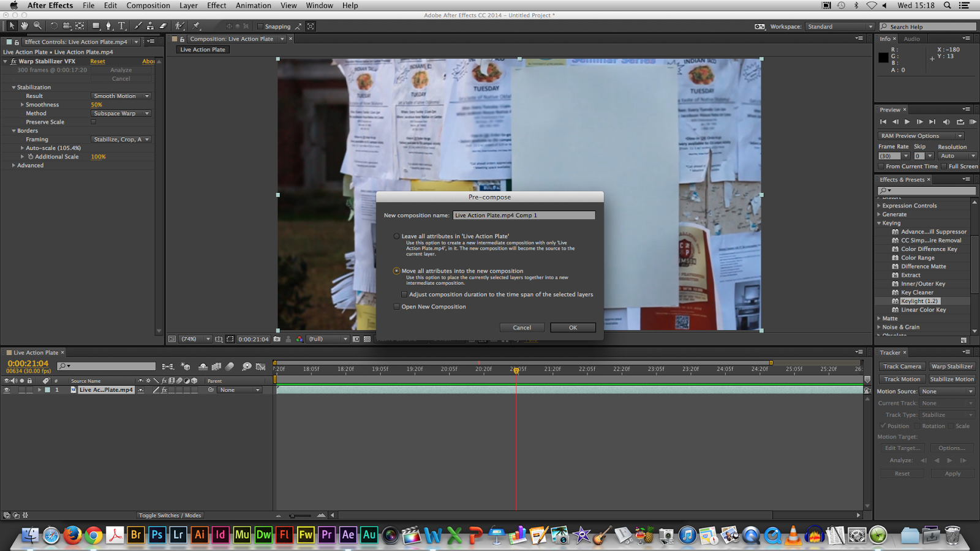Launch Photoshop from the Dock
This screenshot has width=980, height=551.
click(x=157, y=534)
